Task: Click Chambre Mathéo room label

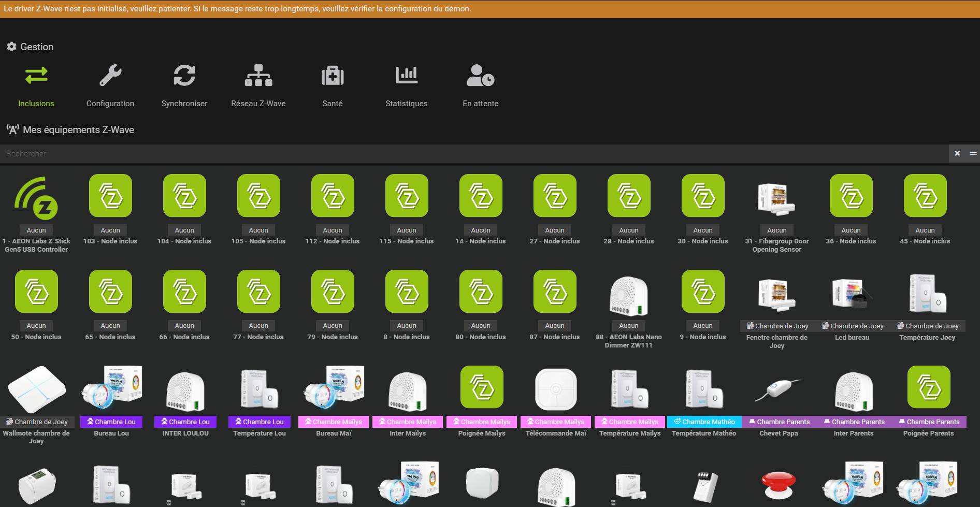Action: (704, 422)
